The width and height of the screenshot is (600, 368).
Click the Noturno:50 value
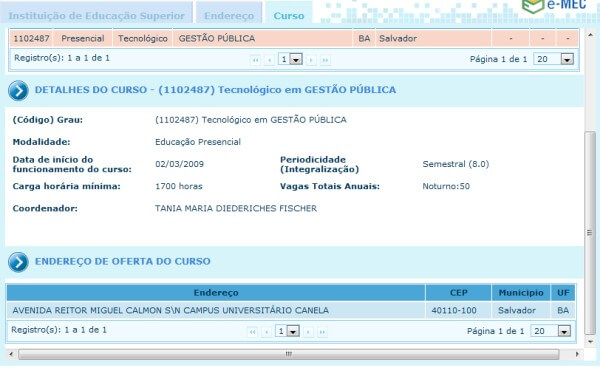point(446,186)
